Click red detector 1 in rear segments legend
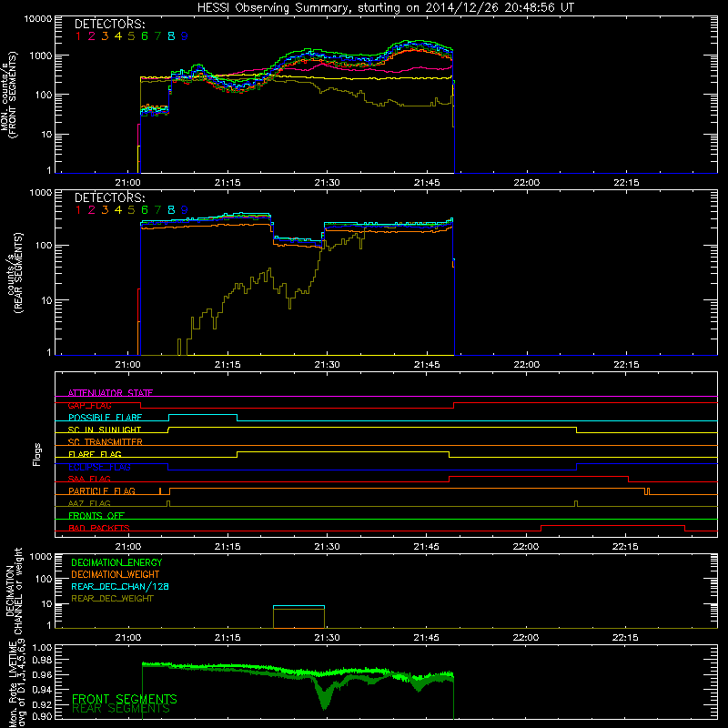The image size is (728, 728). pos(78,210)
